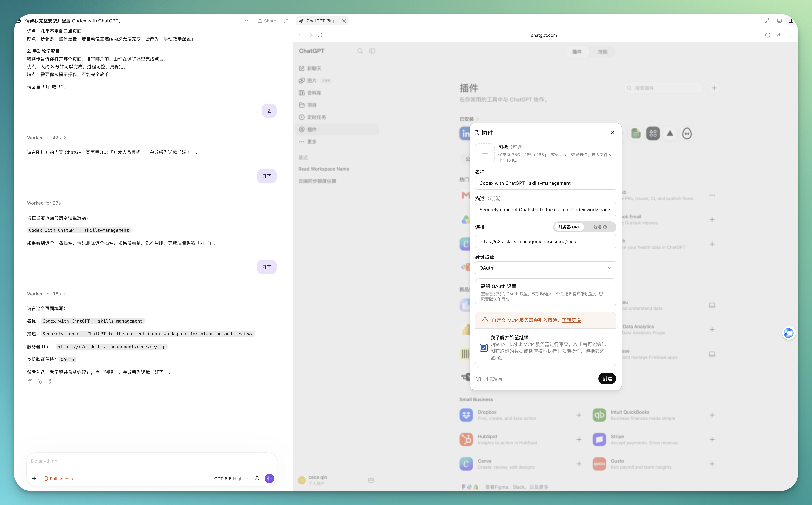Open 项目 in ChatGPT sidebar
The height and width of the screenshot is (505, 812).
(337, 105)
